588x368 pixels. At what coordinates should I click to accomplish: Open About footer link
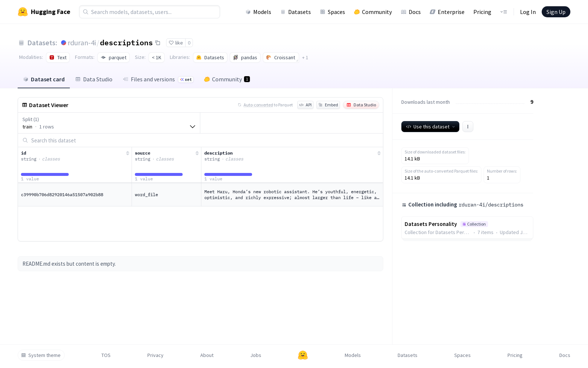pyautogui.click(x=207, y=355)
